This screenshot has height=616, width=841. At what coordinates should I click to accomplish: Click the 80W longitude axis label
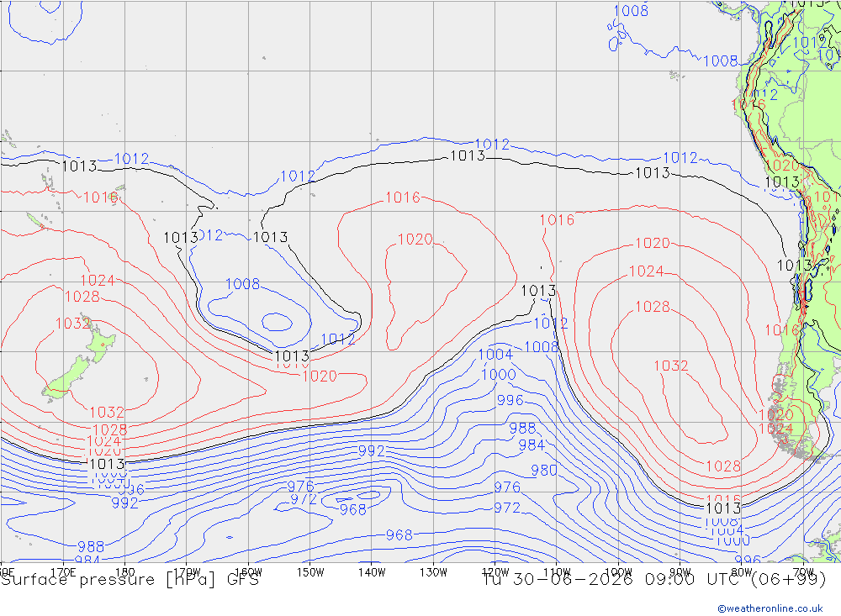click(742, 572)
